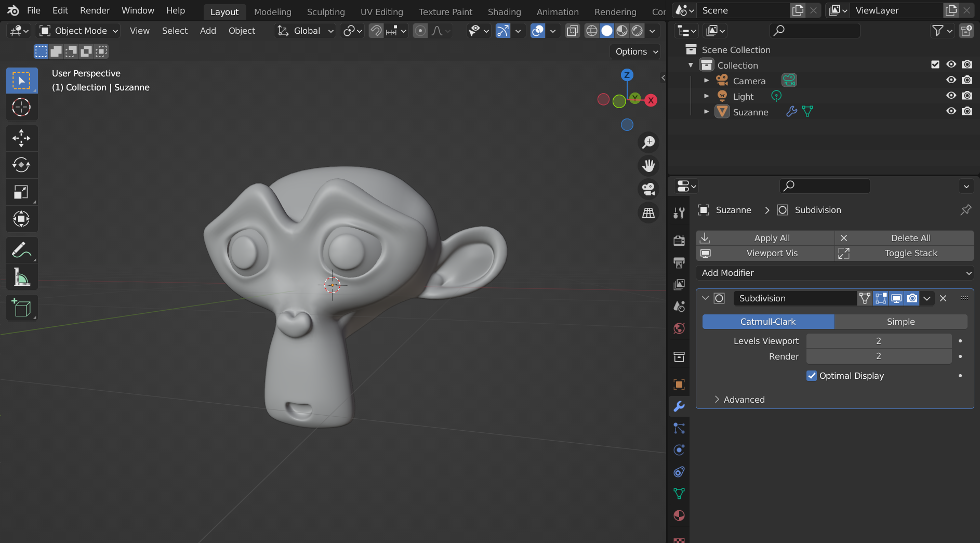This screenshot has width=980, height=543.
Task: Select the Move tool in toolbar
Action: [x=21, y=138]
